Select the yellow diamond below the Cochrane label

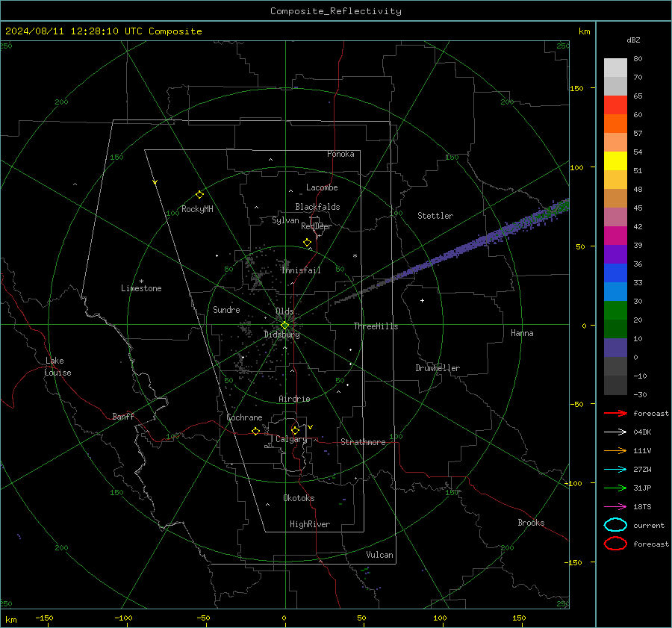255,432
